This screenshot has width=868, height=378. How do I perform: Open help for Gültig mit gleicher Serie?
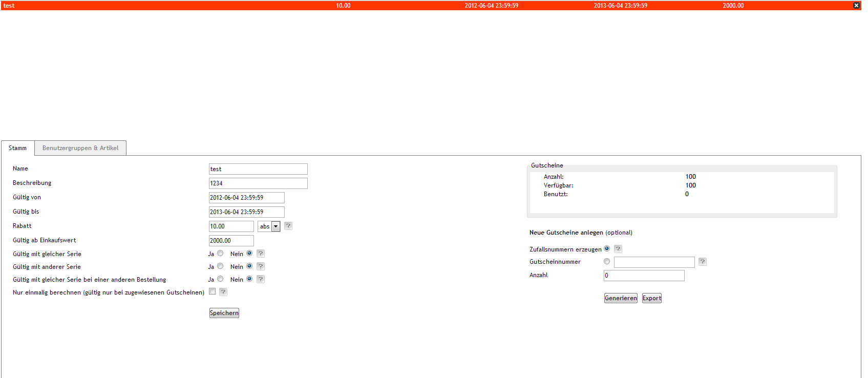[261, 254]
